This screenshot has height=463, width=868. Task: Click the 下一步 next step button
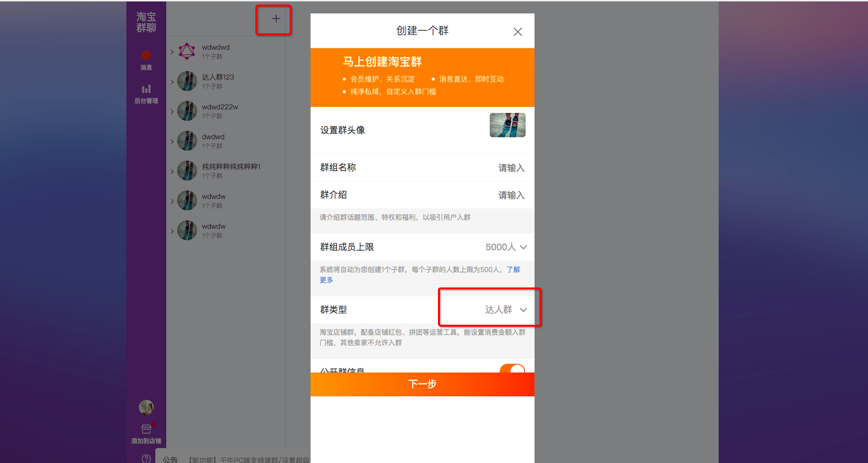(x=423, y=384)
